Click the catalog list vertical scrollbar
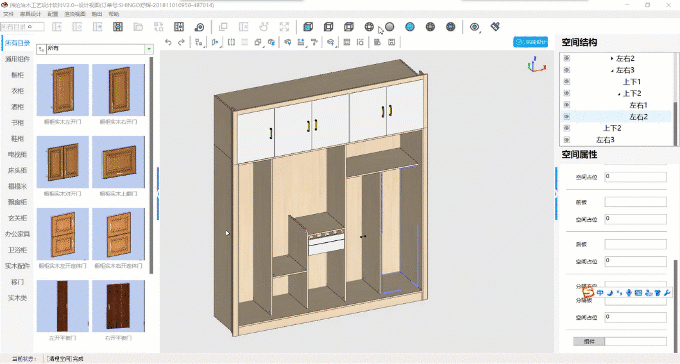The width and height of the screenshot is (680, 364). click(151, 165)
